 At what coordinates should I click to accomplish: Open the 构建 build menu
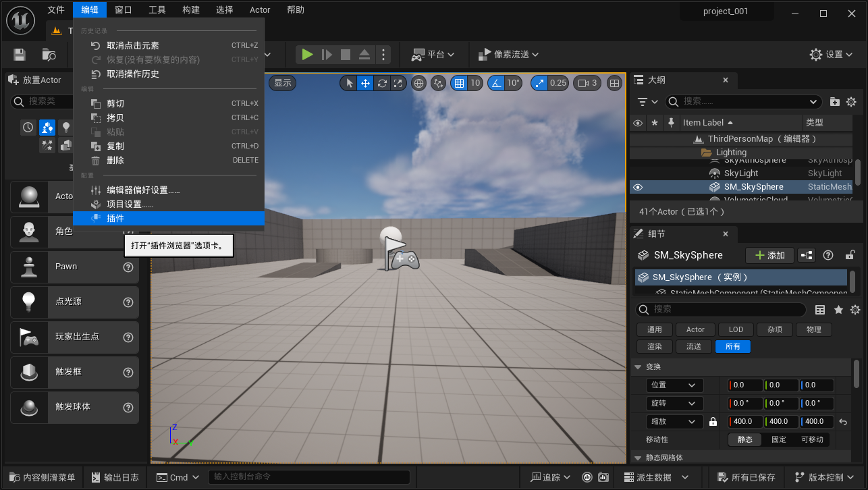tap(191, 9)
